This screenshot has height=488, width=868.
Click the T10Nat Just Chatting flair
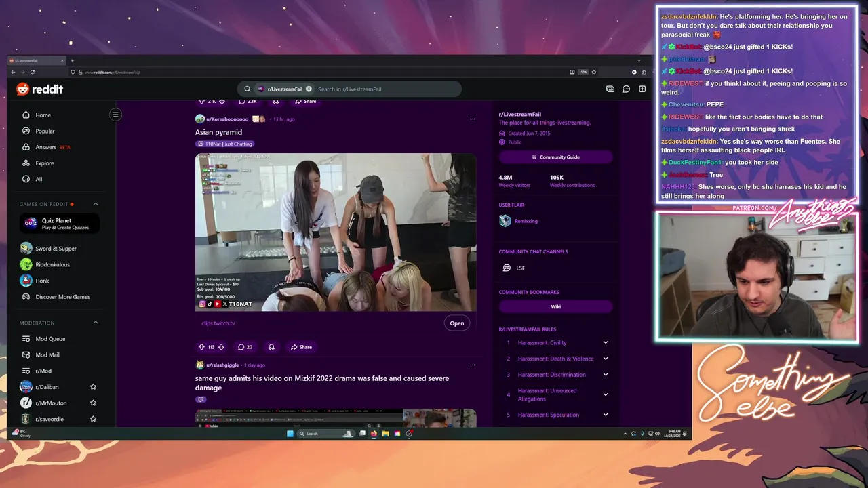coord(224,144)
